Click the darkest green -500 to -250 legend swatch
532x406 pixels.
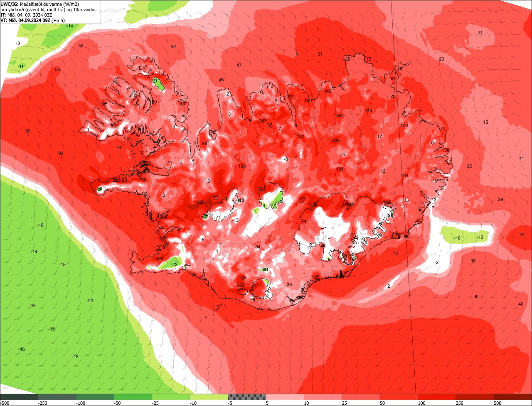point(19,397)
